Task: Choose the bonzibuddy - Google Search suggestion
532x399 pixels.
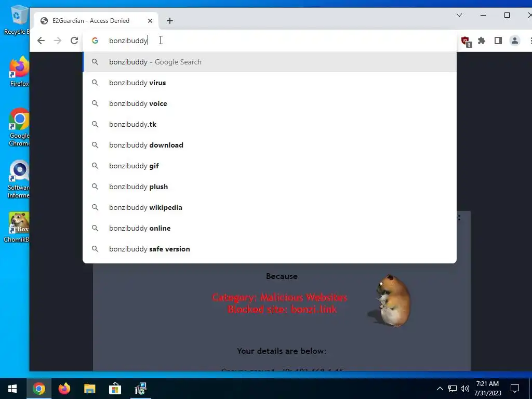Action: pyautogui.click(x=270, y=62)
